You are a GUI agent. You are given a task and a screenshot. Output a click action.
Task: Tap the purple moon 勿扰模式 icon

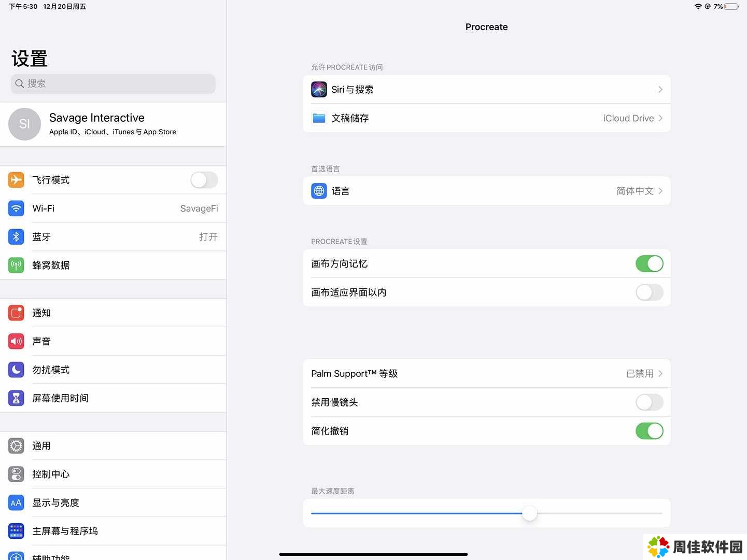(x=16, y=370)
